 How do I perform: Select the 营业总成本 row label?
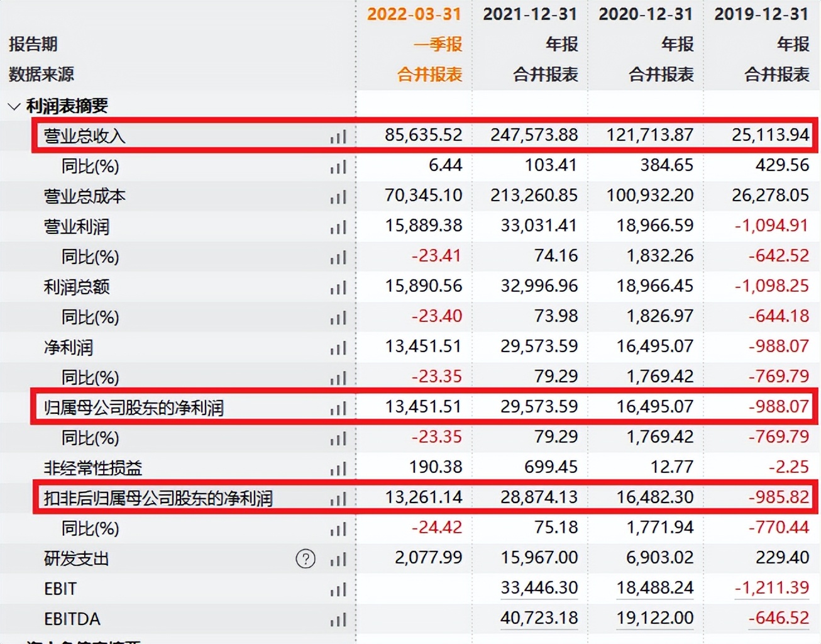tap(84, 196)
